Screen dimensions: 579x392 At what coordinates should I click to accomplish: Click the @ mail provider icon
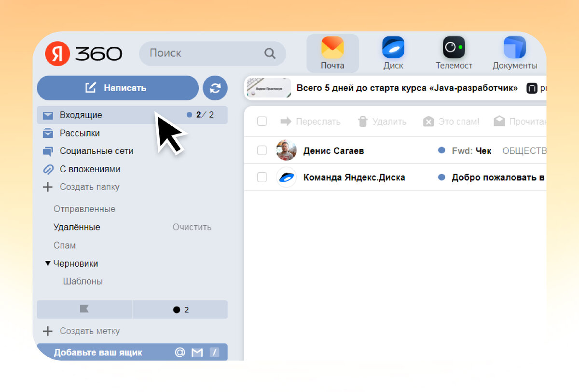click(180, 352)
